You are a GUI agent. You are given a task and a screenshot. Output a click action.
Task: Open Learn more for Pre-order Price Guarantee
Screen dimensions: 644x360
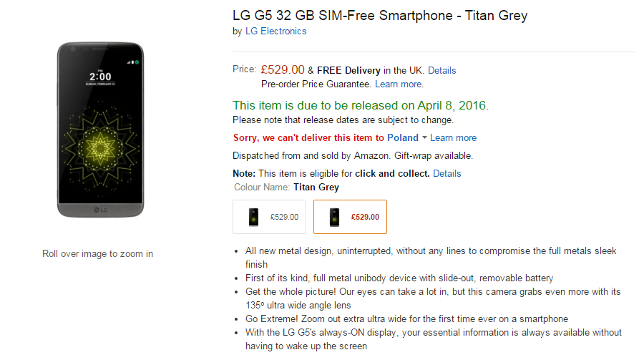point(399,84)
